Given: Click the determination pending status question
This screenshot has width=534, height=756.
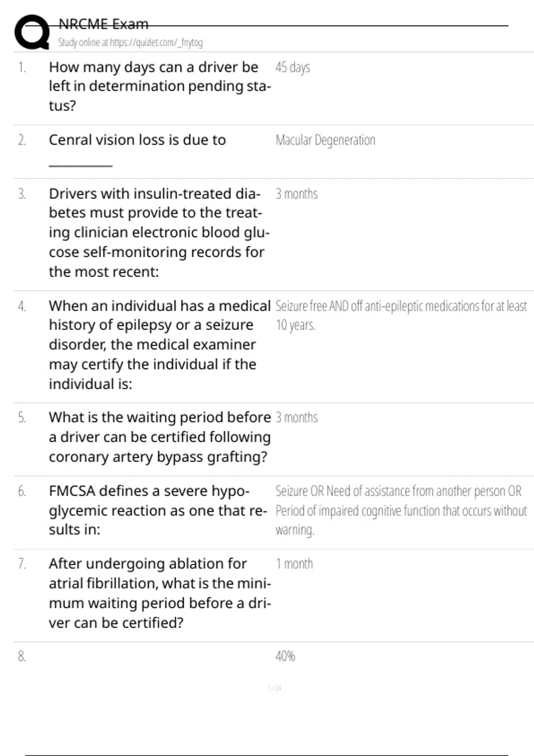Looking at the screenshot, I should (159, 86).
